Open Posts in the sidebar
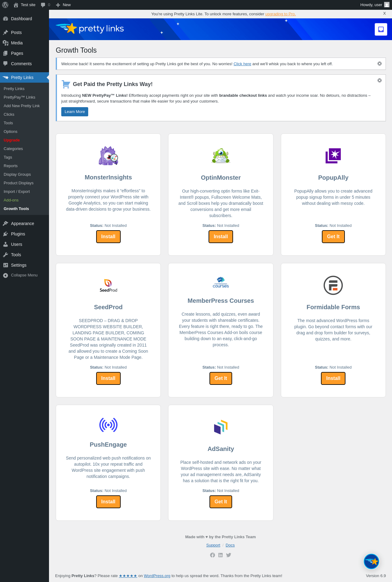Screen dimensions: 392x582 tap(24, 32)
